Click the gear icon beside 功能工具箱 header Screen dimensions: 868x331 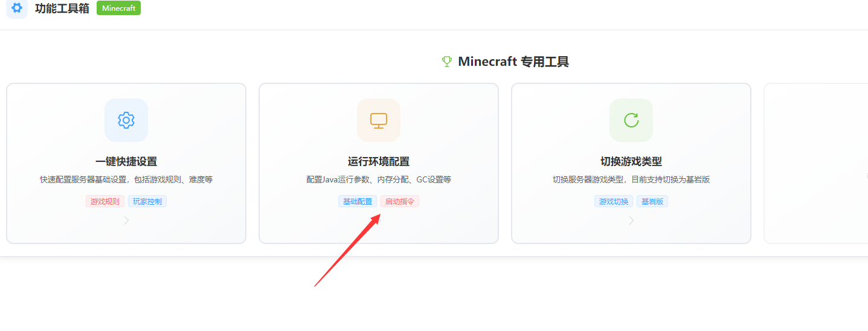coord(17,8)
